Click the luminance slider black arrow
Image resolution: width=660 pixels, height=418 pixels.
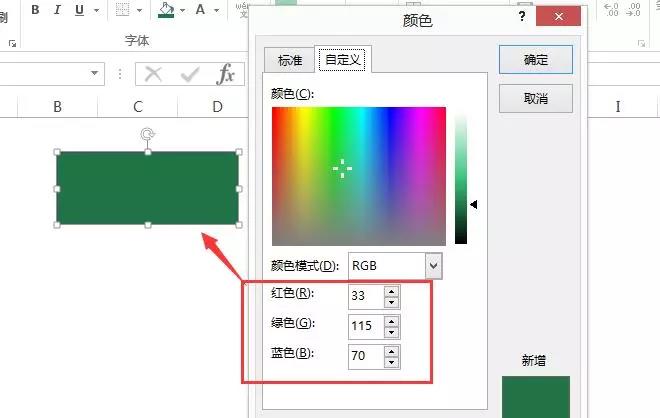point(474,205)
